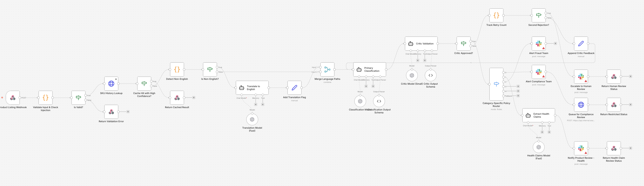This screenshot has width=644, height=186.
Task: Open the Health Claims Model (Fast) node
Action: click(539, 147)
